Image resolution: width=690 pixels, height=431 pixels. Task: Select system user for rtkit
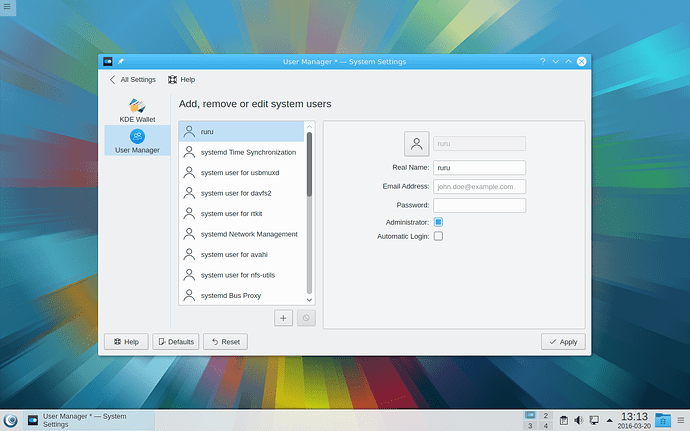242,214
